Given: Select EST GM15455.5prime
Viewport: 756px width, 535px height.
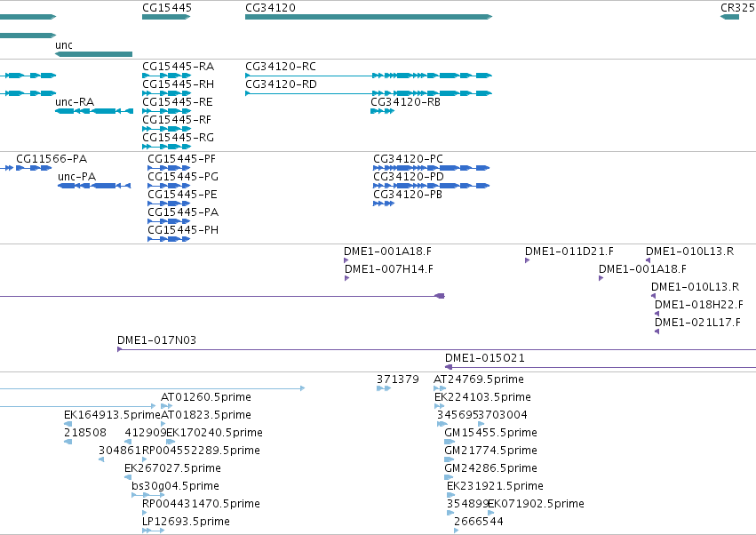Looking at the screenshot, I should pos(490,433).
